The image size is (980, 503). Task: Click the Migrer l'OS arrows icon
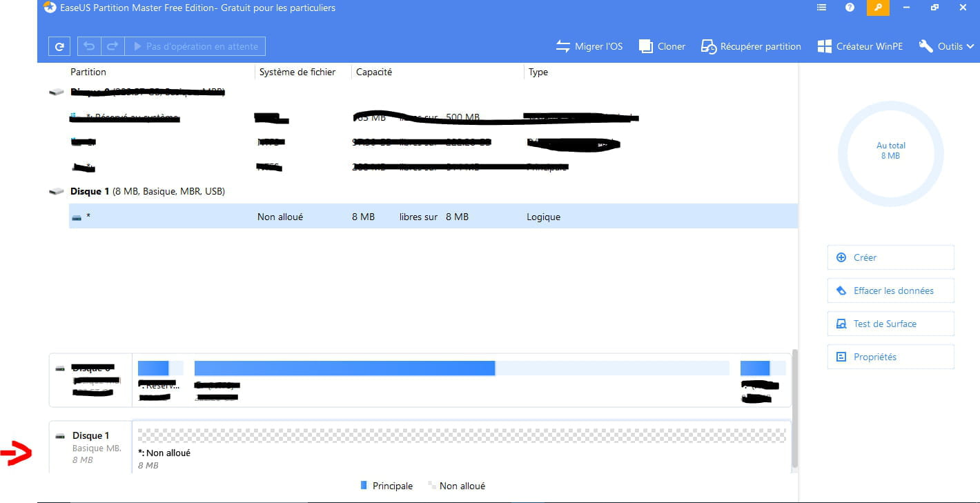[563, 46]
